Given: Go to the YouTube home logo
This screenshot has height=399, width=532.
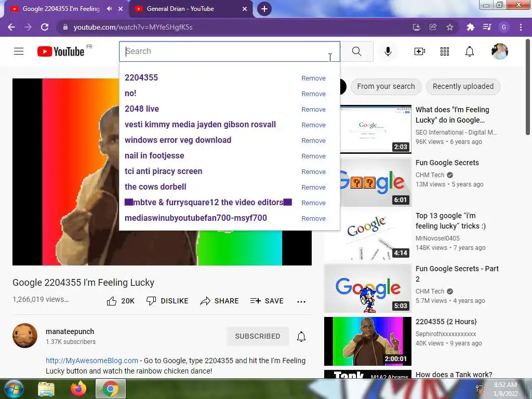Looking at the screenshot, I should tap(61, 51).
